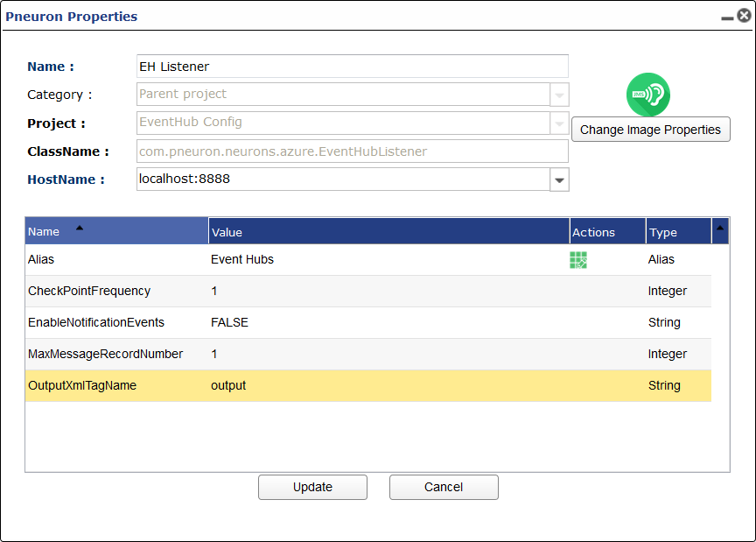Viewport: 756px width, 542px height.
Task: Click the Value column header
Action: [389, 231]
